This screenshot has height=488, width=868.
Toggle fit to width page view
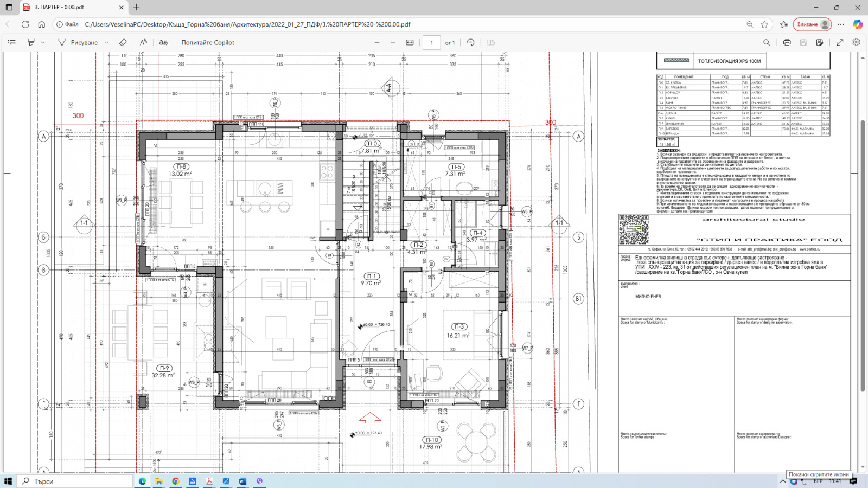(410, 42)
